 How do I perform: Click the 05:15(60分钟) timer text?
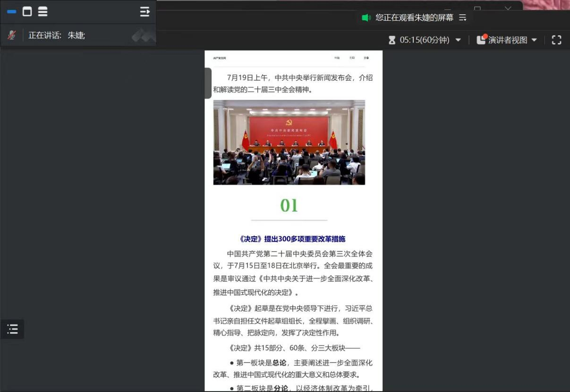(425, 40)
